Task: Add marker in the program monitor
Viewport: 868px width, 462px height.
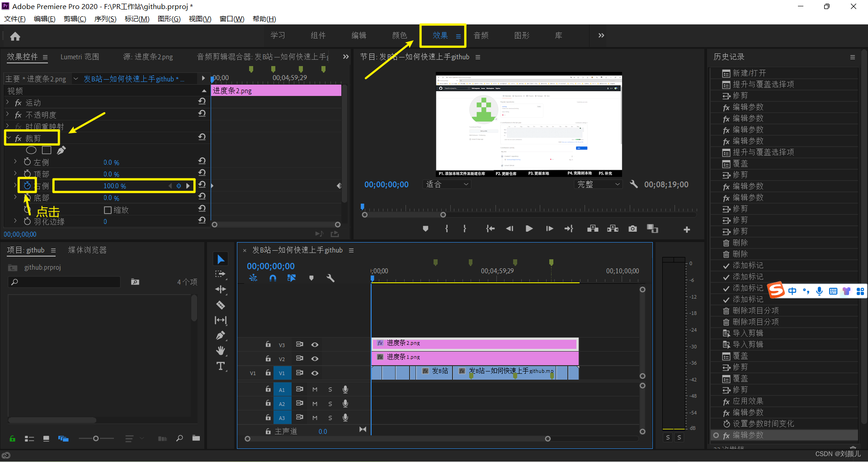Action: pos(425,229)
